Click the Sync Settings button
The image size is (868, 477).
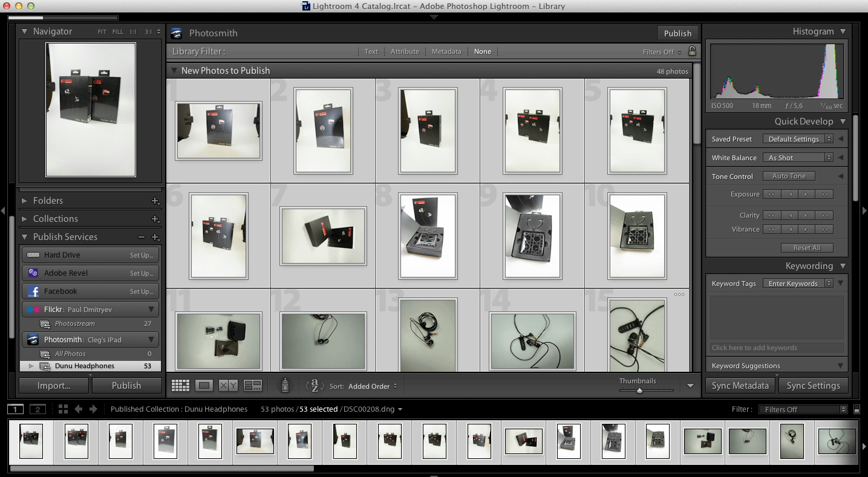pos(813,386)
